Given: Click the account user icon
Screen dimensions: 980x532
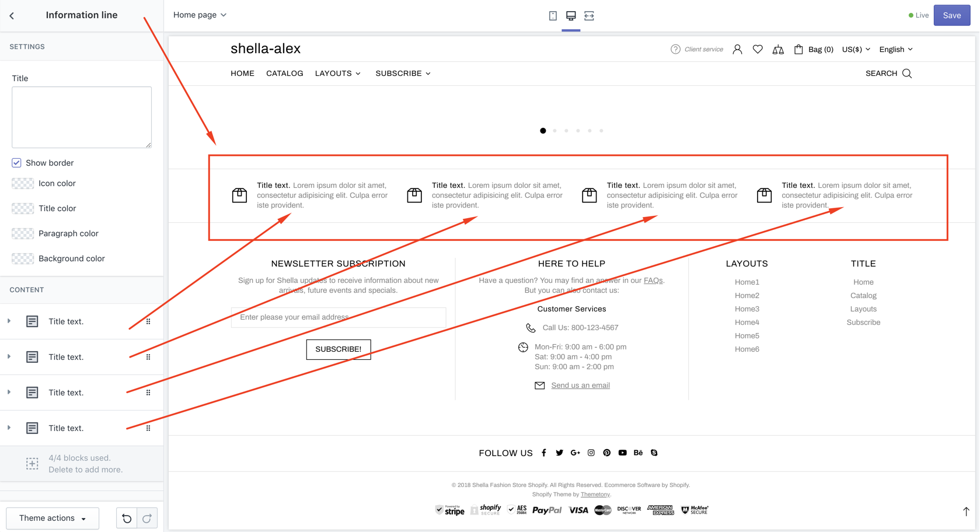Looking at the screenshot, I should [737, 50].
